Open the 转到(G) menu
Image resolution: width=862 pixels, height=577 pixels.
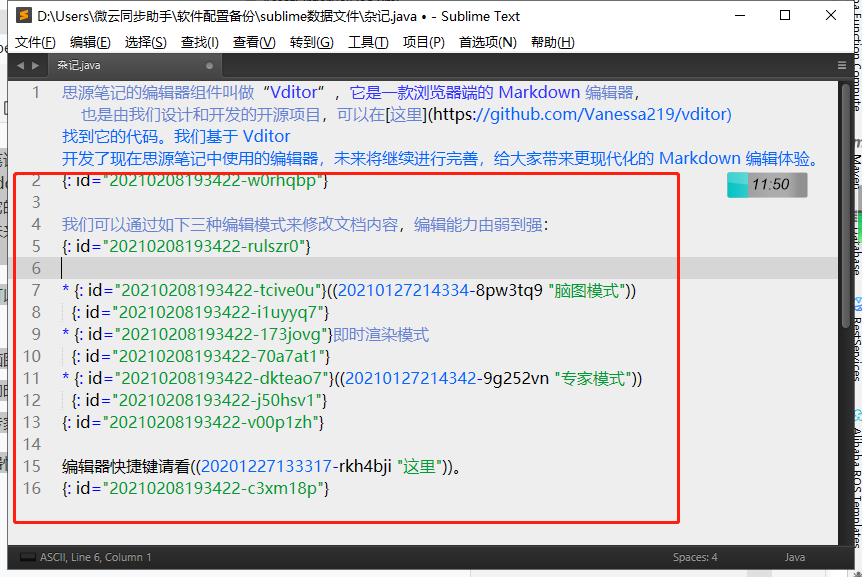(312, 42)
